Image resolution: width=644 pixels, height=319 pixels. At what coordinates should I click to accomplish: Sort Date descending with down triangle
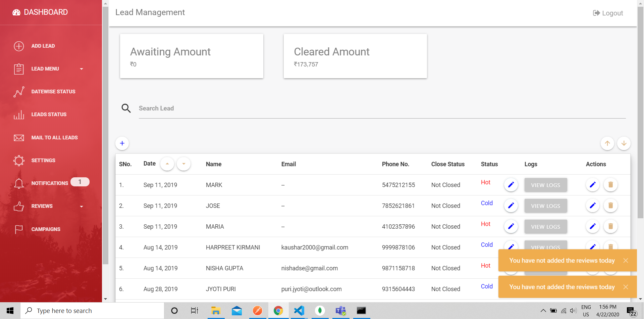tap(183, 164)
